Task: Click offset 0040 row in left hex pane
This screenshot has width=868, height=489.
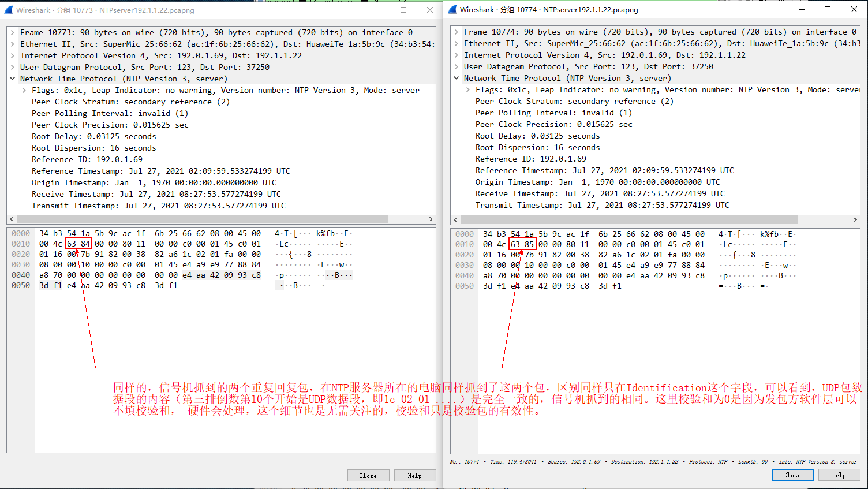Action: coord(21,275)
